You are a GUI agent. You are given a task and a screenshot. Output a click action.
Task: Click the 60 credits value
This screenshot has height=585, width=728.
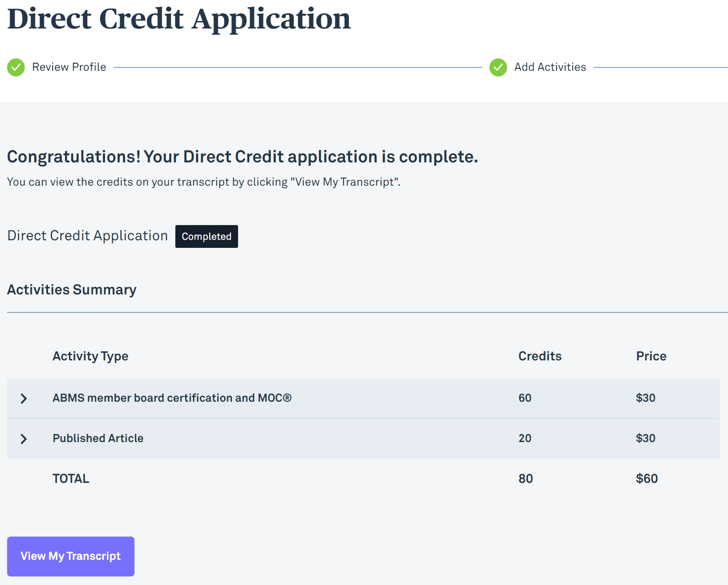tap(525, 398)
